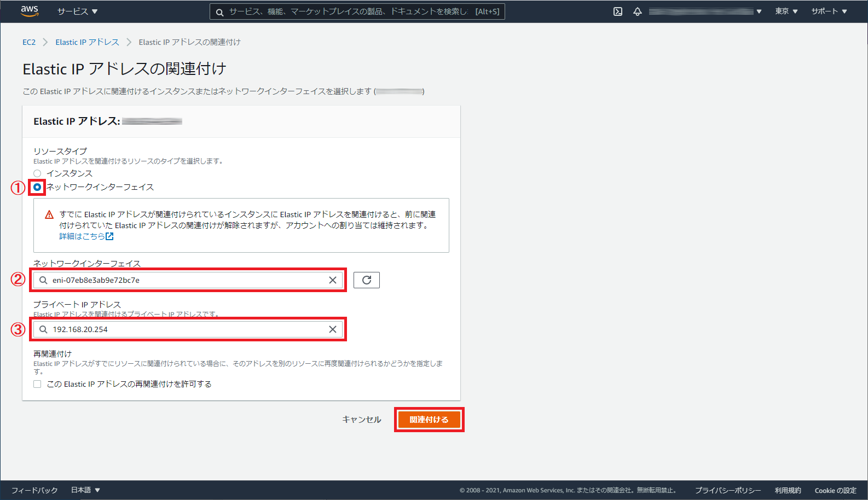The width and height of the screenshot is (868, 500).
Task: Open the 日本語 language selector in footer
Action: click(85, 490)
